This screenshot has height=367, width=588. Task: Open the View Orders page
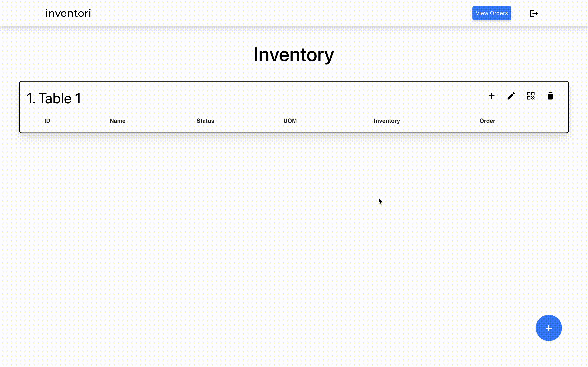tap(492, 13)
